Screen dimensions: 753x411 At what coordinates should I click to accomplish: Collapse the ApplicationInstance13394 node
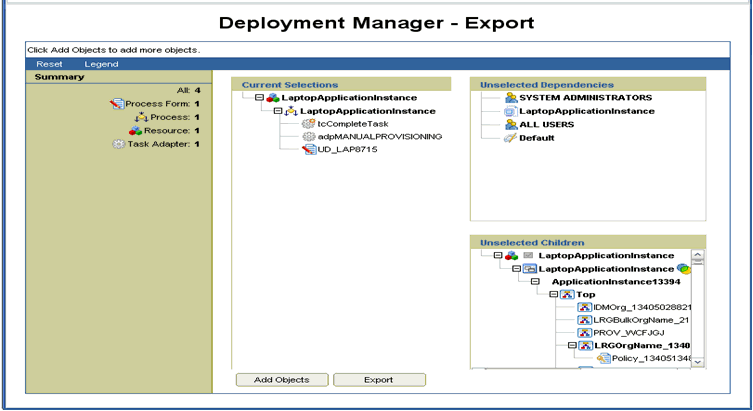click(x=535, y=282)
